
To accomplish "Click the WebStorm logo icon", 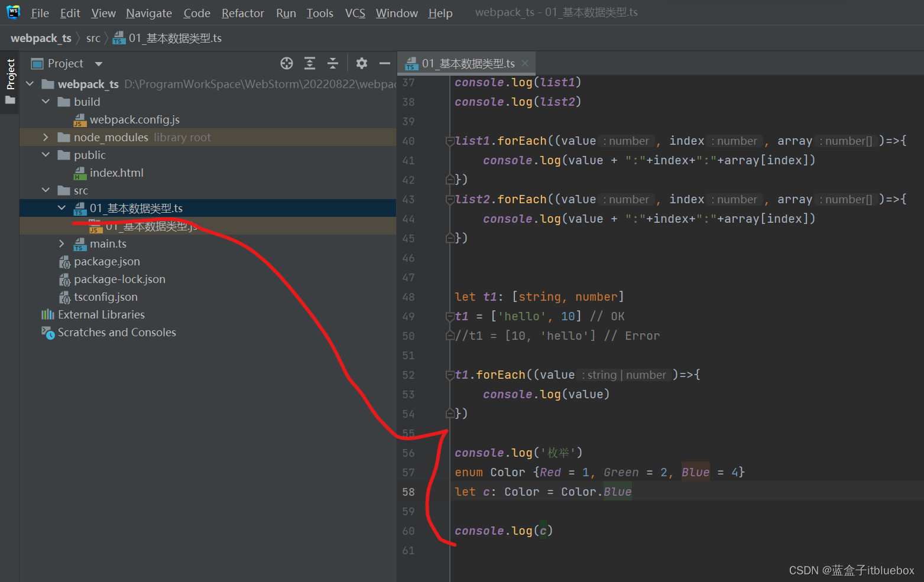I will tap(13, 12).
